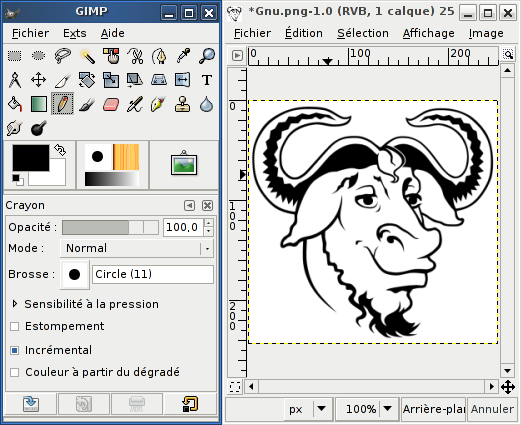Open the px unit dropdown

point(308,409)
